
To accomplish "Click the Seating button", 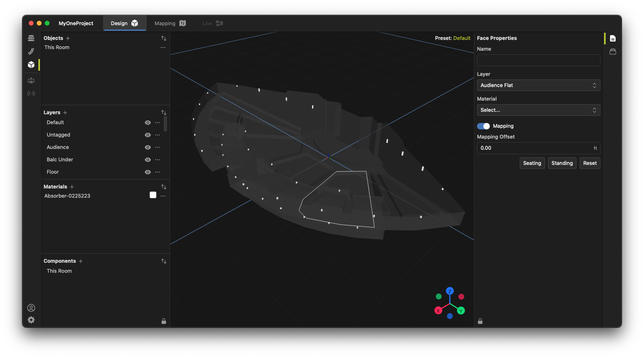I will (x=532, y=163).
